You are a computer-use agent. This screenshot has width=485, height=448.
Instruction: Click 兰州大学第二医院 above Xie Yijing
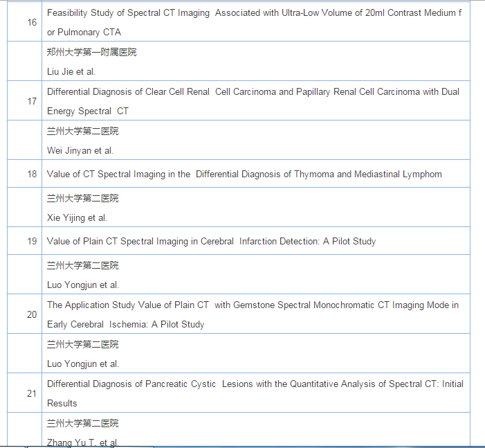coord(82,199)
